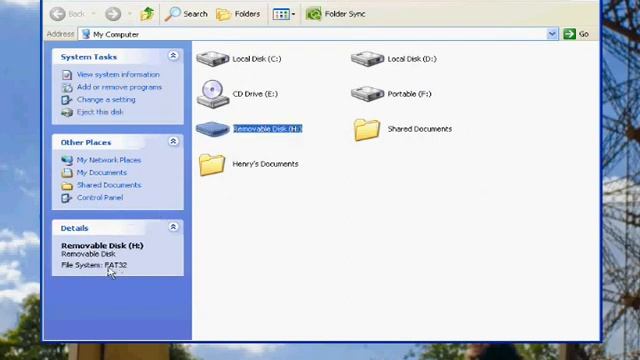The height and width of the screenshot is (360, 640).
Task: Select the Local Disk (C:) drive icon
Action: pyautogui.click(x=213, y=59)
